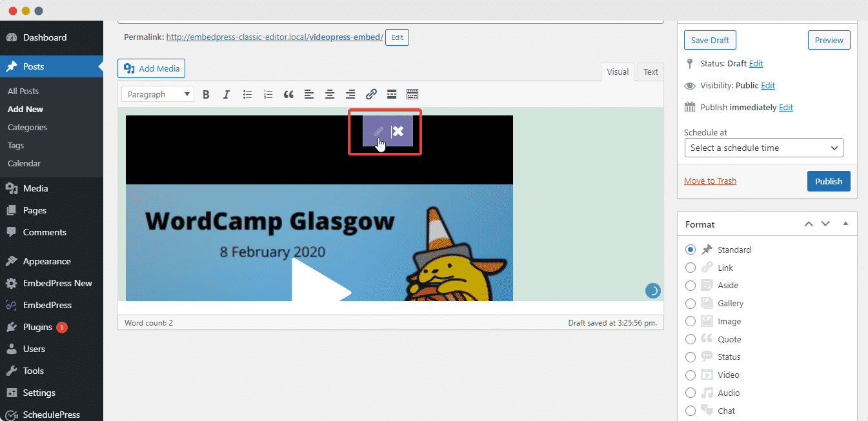868x421 pixels.
Task: Click the pencil edit icon on embed
Action: 379,132
